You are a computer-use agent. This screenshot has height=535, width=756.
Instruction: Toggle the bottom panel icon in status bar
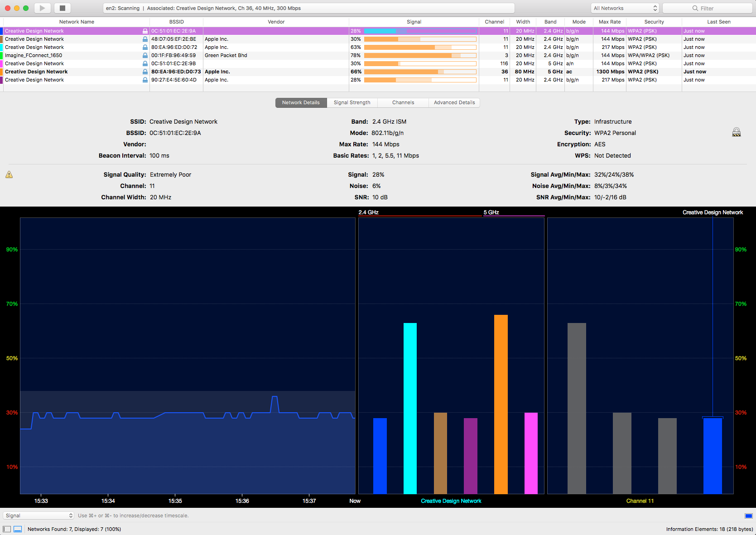point(18,529)
